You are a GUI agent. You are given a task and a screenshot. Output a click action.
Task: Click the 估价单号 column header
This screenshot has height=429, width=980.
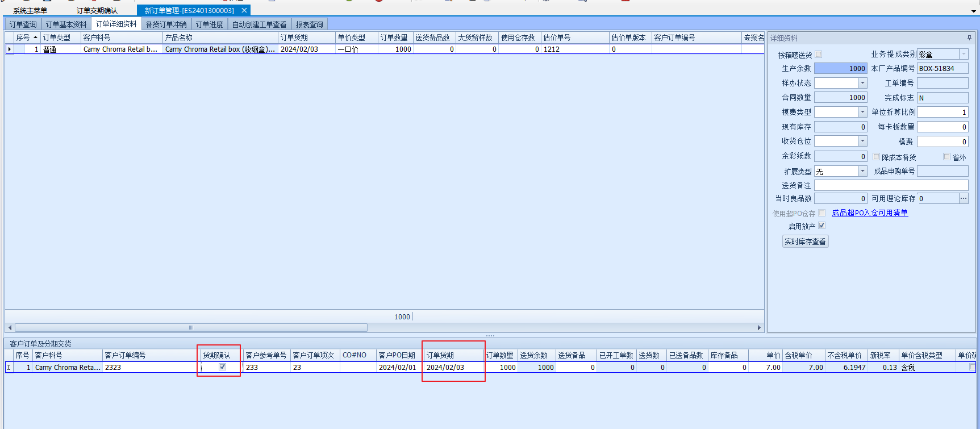click(575, 38)
